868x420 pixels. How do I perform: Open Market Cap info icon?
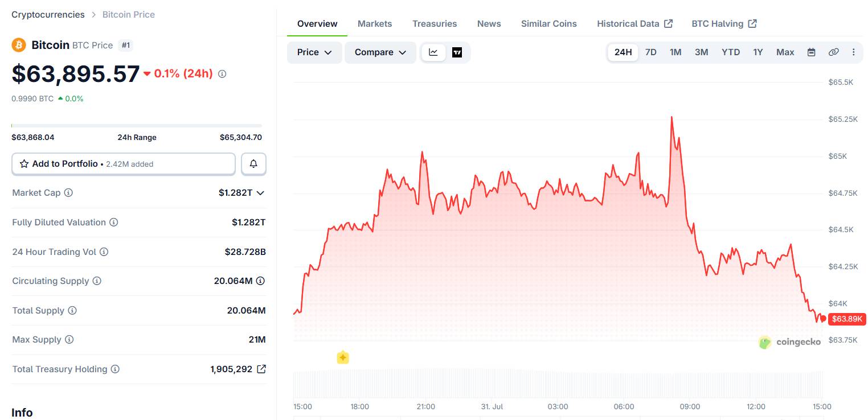(68, 193)
